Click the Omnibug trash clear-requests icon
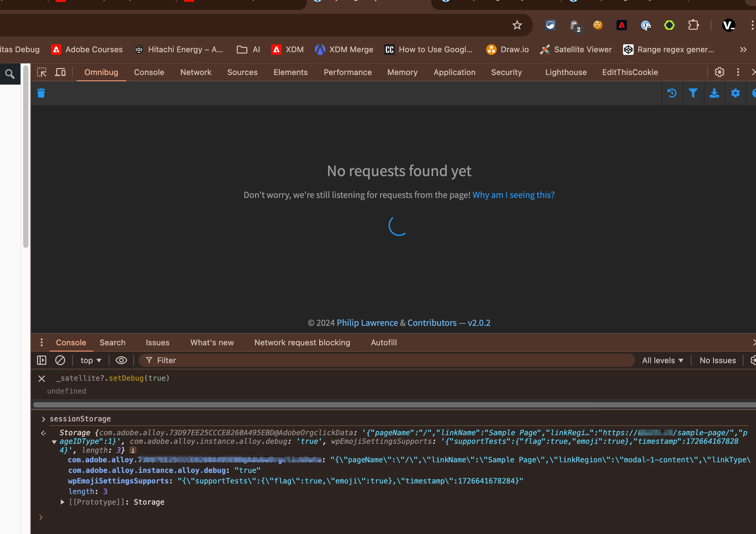The image size is (756, 534). 41,93
